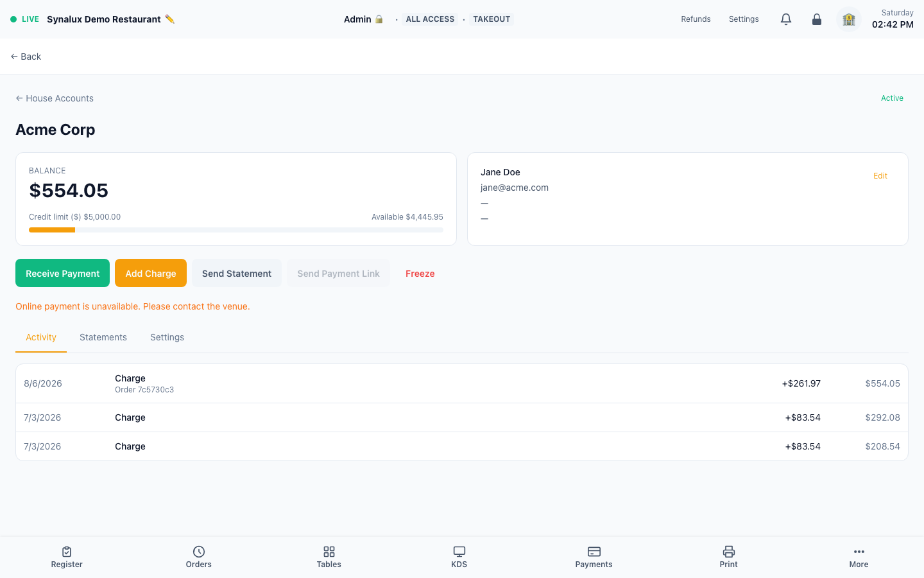Image resolution: width=924 pixels, height=578 pixels.
Task: Open the notifications bell
Action: (x=786, y=19)
